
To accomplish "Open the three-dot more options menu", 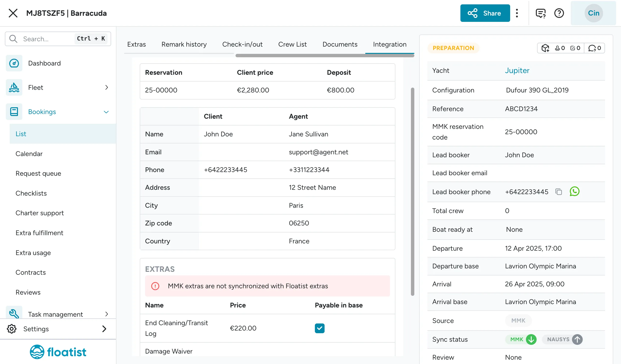I will (517, 13).
